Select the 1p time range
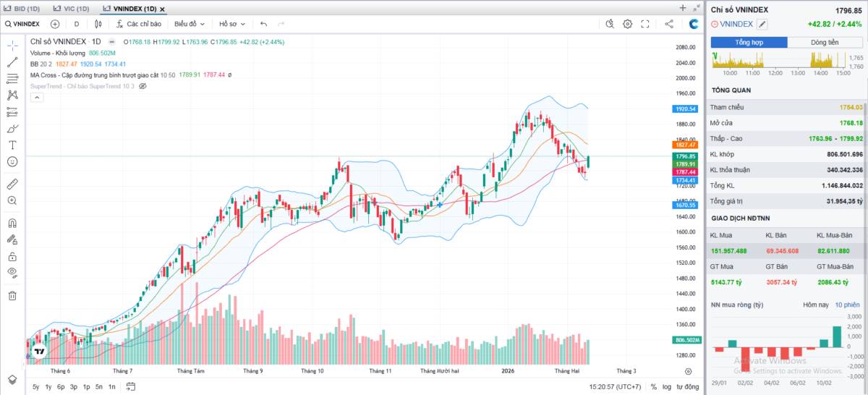The image size is (868, 395). click(86, 387)
